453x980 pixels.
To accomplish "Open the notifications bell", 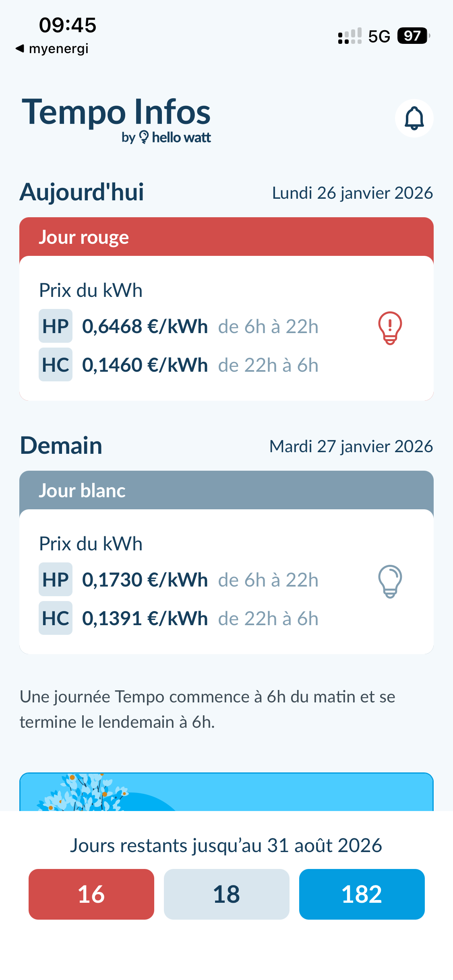I will click(x=414, y=118).
